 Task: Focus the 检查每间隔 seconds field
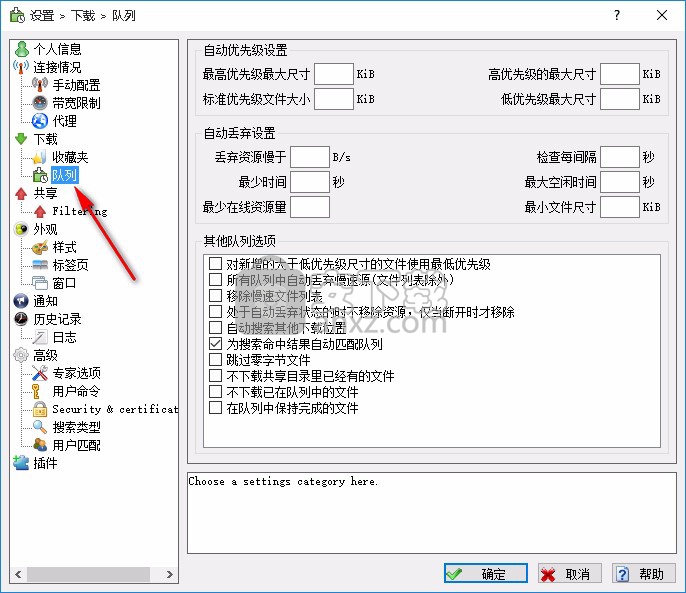click(620, 157)
